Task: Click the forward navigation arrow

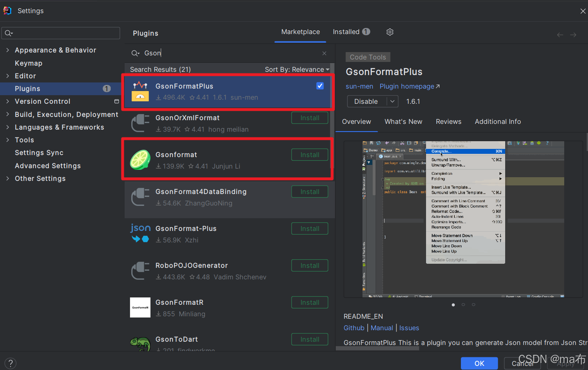Action: (573, 35)
